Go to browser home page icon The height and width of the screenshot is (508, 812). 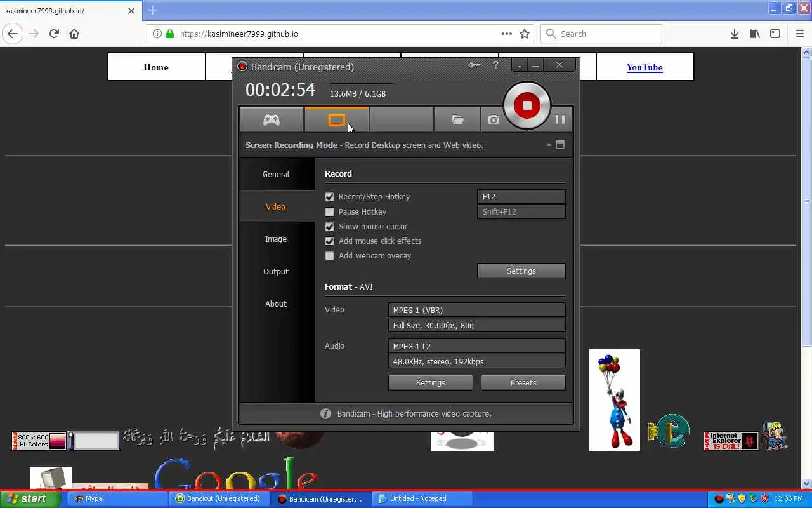pyautogui.click(x=74, y=34)
